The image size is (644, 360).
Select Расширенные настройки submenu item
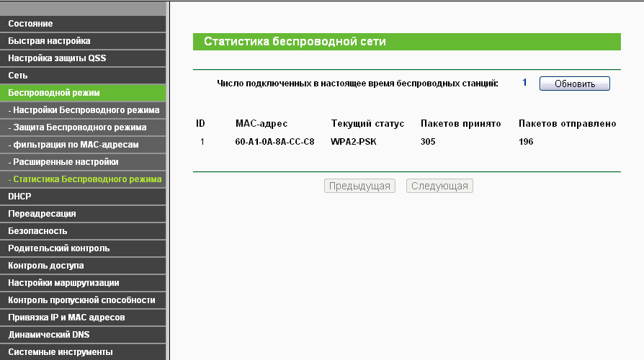83,162
